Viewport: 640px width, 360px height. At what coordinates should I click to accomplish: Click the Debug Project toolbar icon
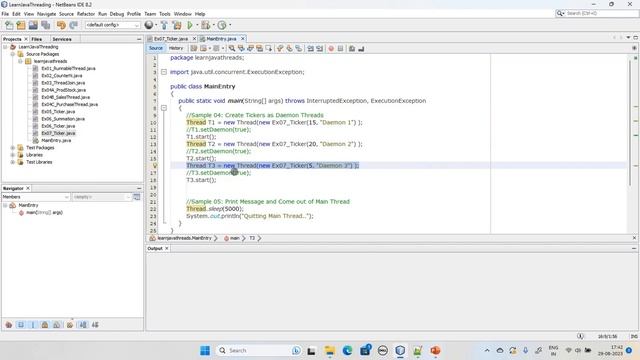(205, 25)
